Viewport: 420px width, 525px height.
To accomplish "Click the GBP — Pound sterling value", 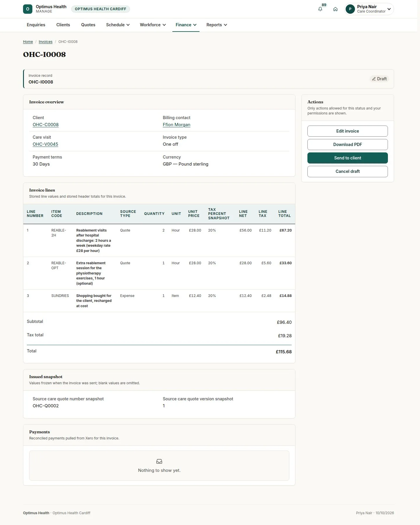I will click(x=185, y=164).
